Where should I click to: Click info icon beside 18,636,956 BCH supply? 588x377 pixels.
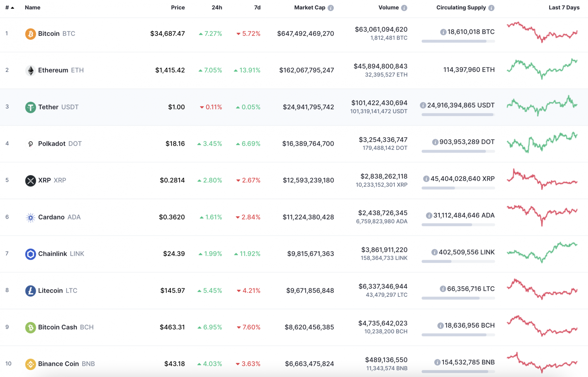(x=440, y=326)
